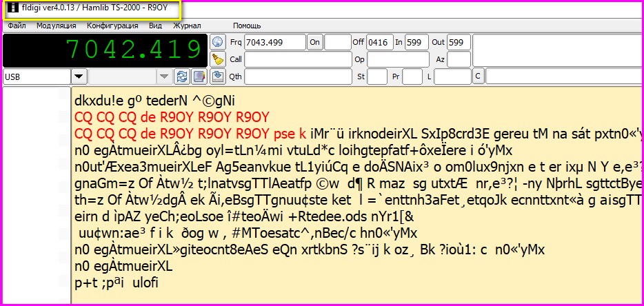The width and height of the screenshot is (644, 306).
Task: Click the save QSO icon beside Qth
Action: pyautogui.click(x=217, y=76)
